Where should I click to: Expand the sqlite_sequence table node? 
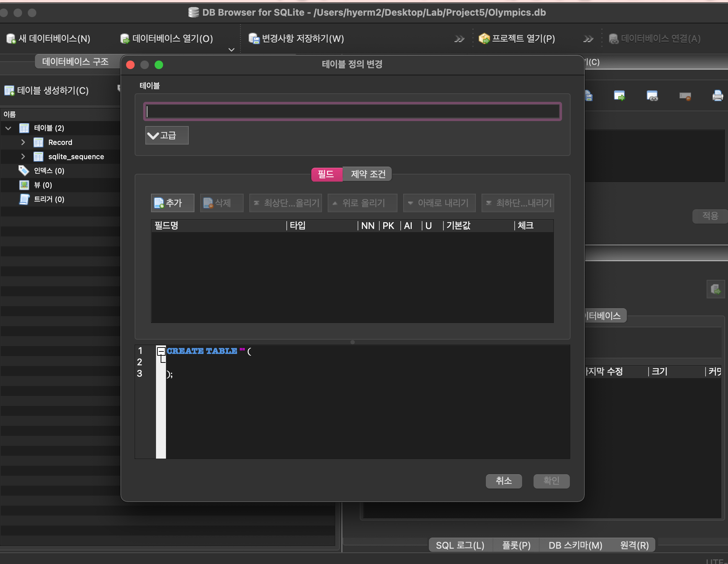23,156
